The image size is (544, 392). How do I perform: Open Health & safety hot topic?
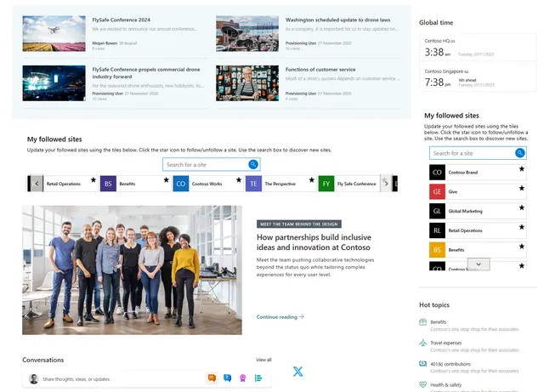[x=445, y=384]
